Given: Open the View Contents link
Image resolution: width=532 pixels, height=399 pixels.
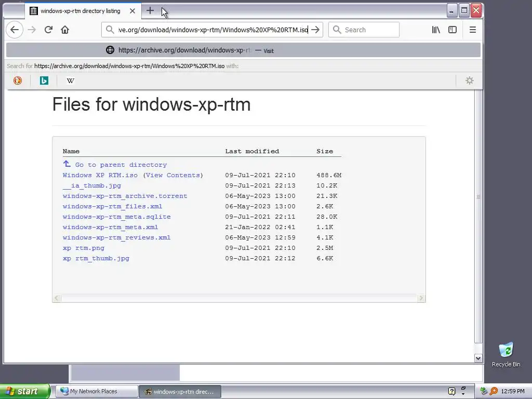Looking at the screenshot, I should click(x=173, y=176).
